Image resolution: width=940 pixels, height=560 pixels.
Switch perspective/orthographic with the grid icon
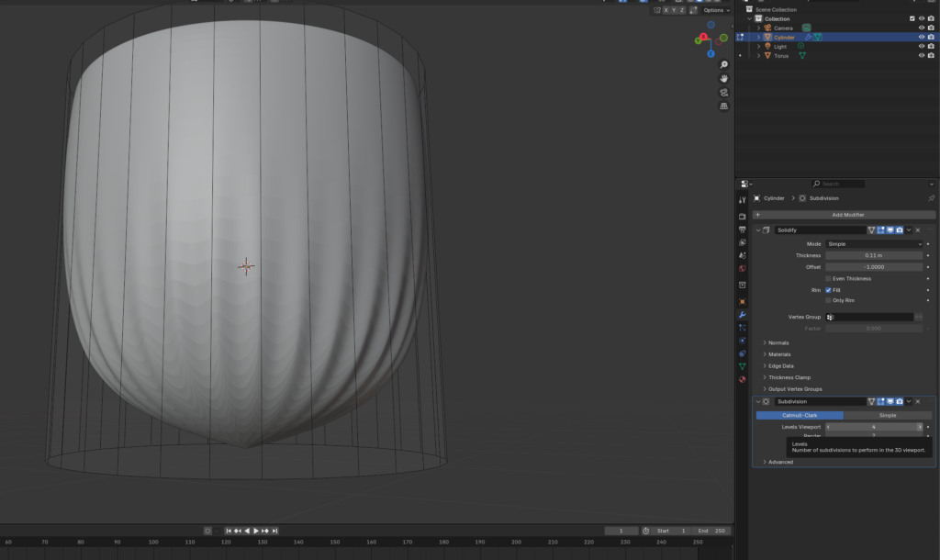pyautogui.click(x=724, y=106)
